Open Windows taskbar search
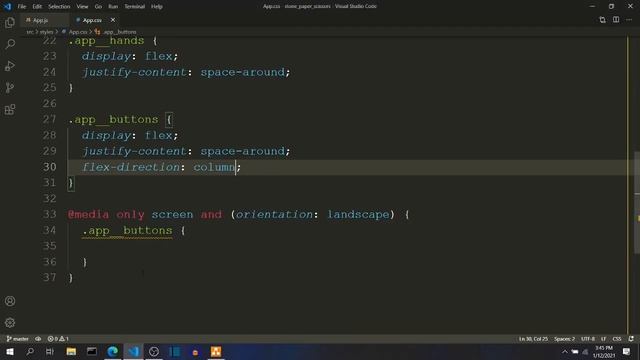The image size is (640, 360). pyautogui.click(x=30, y=351)
